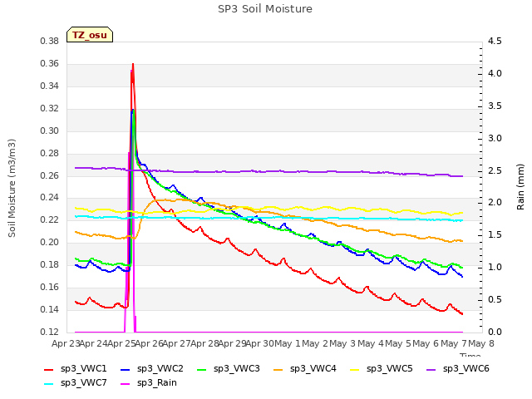Toggle the sp3_VWC5 legend entry
532x399 pixels.
[382, 369]
